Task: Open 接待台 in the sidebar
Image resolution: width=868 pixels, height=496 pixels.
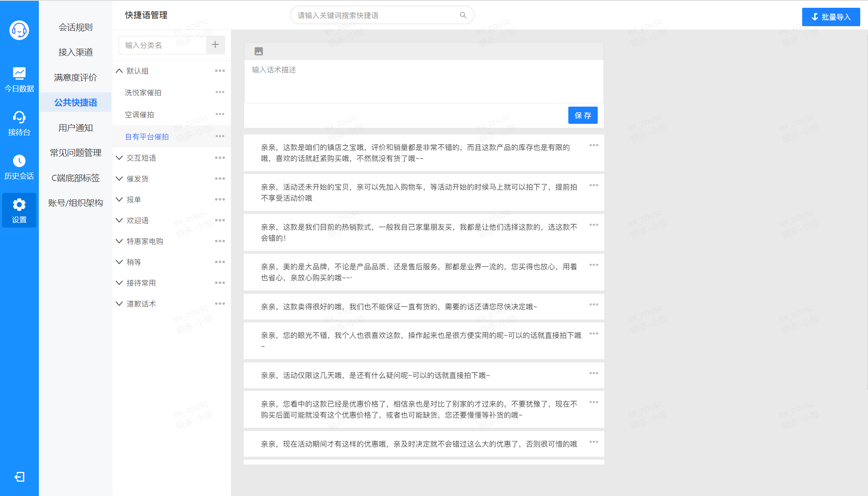Action: tap(19, 123)
